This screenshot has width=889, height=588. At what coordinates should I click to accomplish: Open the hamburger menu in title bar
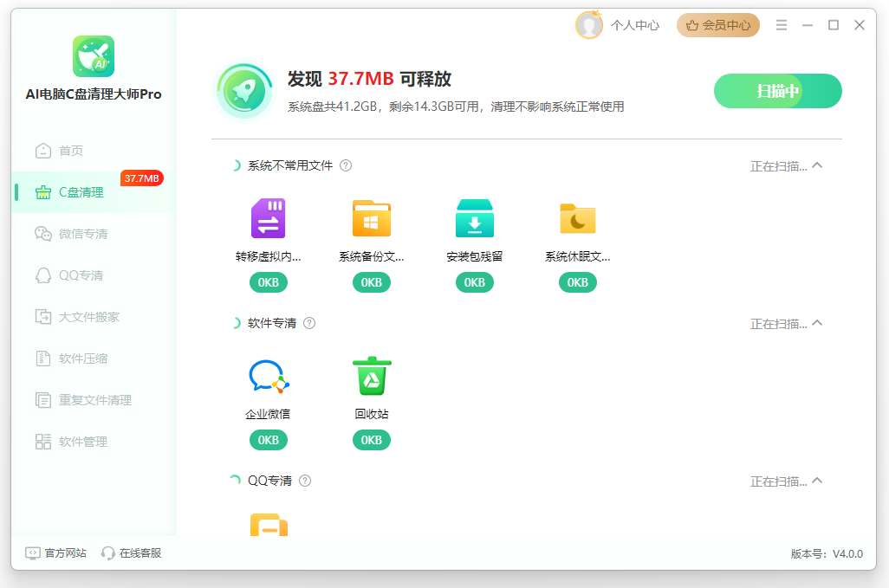pyautogui.click(x=782, y=25)
